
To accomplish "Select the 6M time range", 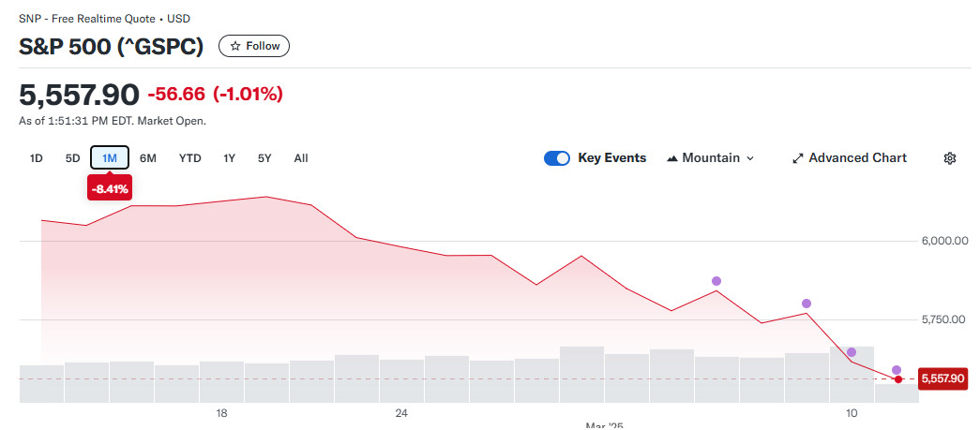I will click(147, 158).
